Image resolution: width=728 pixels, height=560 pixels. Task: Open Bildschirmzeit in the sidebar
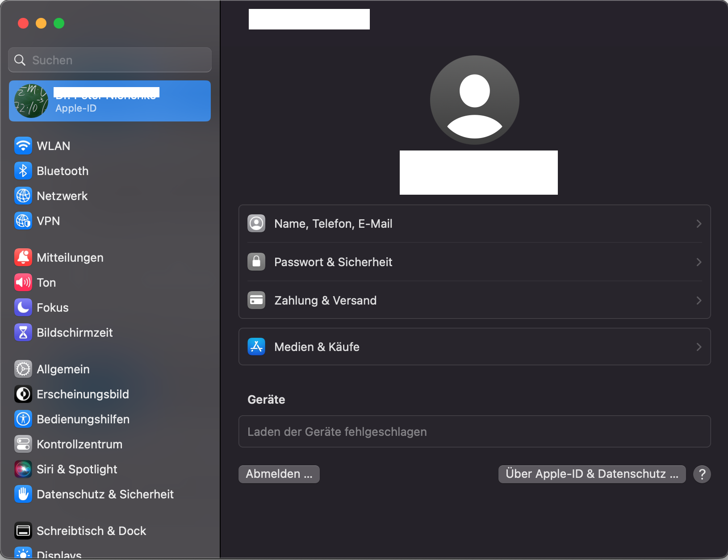(x=110, y=332)
